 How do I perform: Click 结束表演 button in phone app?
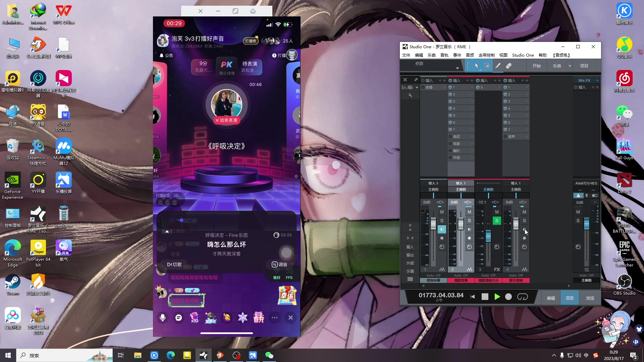[227, 120]
